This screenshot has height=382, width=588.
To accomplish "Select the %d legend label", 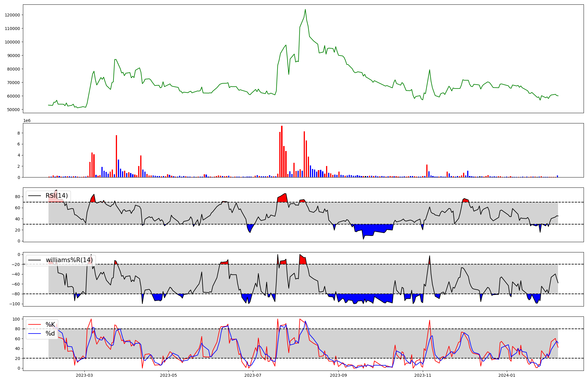I will tap(50, 334).
